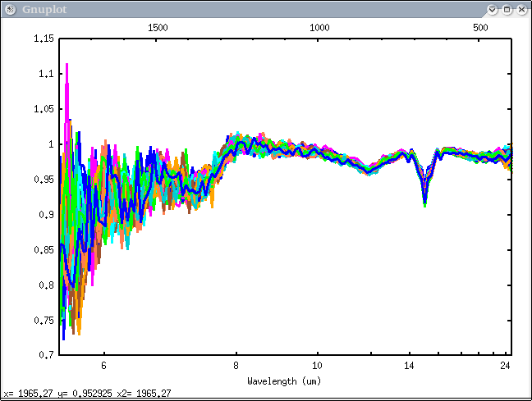Click the Gnuplot title bar text

tap(44, 10)
